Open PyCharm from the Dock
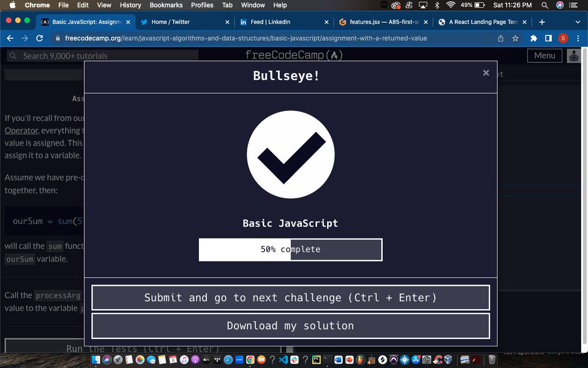588x368 pixels. click(316, 360)
